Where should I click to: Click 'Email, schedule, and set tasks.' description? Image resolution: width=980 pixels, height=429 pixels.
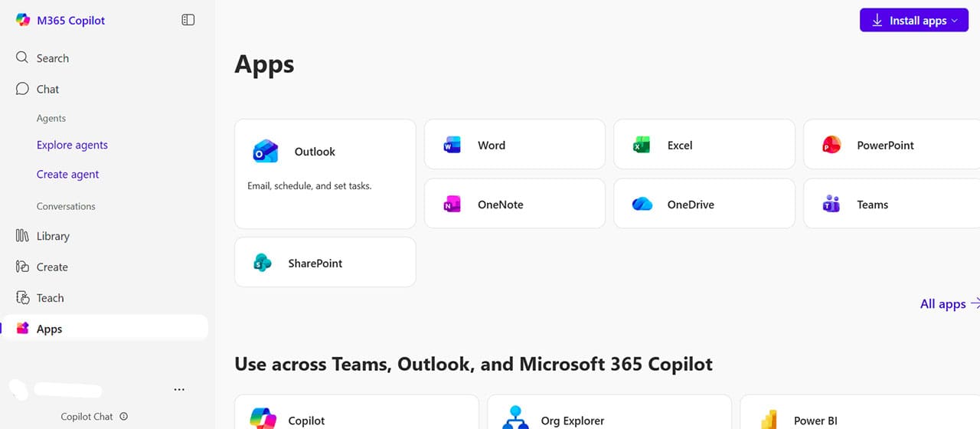(x=309, y=185)
